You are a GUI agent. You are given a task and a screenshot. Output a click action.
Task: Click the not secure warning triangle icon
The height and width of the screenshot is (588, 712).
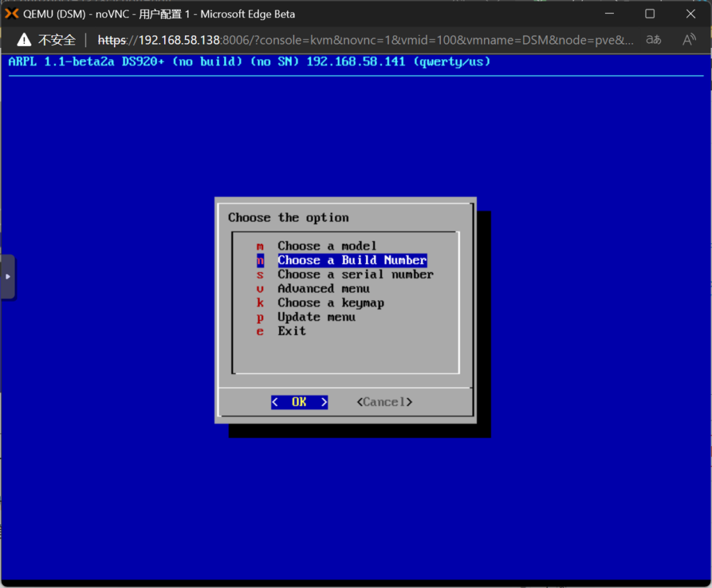(x=24, y=40)
